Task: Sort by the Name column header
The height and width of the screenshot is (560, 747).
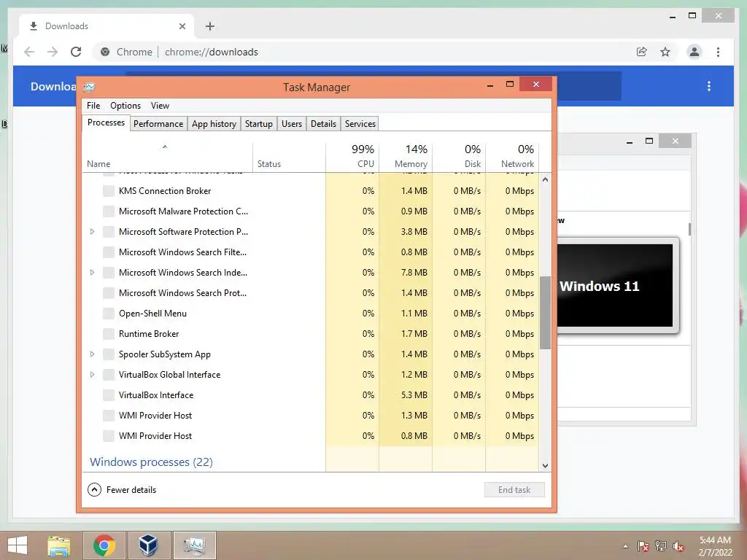Action: click(x=167, y=157)
